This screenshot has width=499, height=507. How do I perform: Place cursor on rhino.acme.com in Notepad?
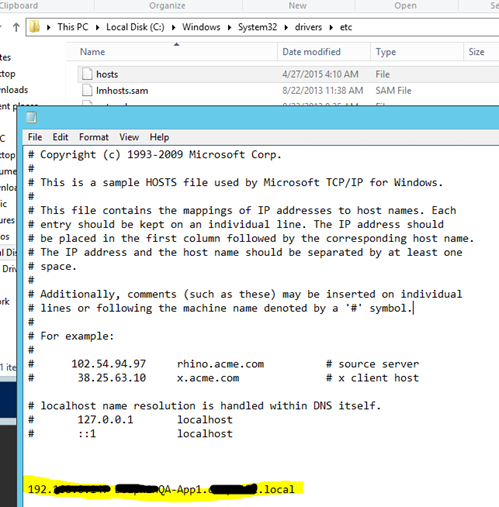tap(220, 364)
